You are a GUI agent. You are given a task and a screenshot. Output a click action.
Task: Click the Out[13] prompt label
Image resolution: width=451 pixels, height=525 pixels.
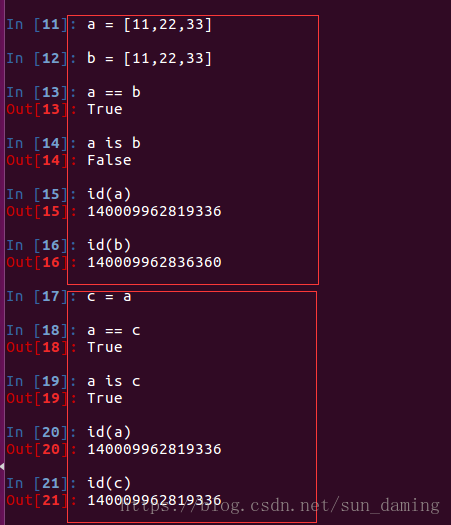coord(41,109)
